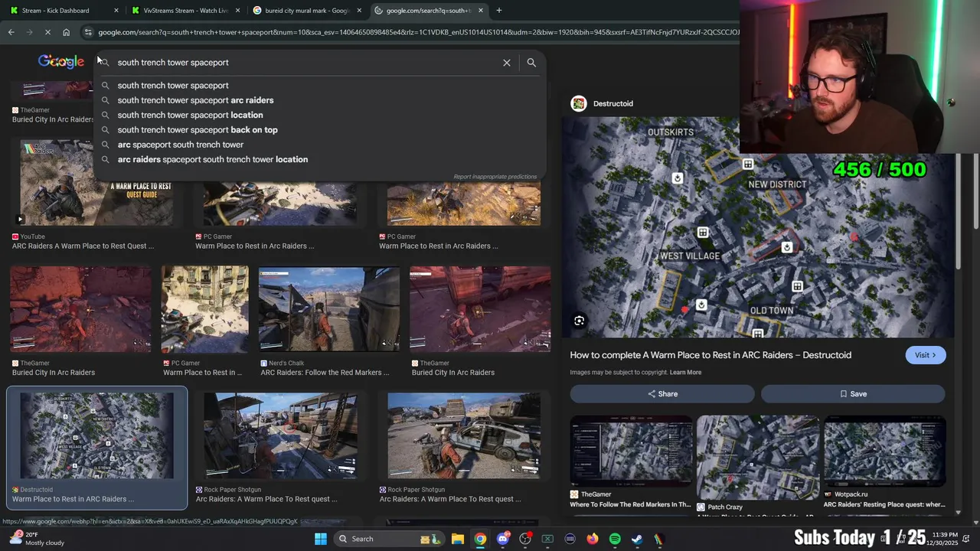
Task: Click the Destructoid site favicon
Action: tap(579, 103)
